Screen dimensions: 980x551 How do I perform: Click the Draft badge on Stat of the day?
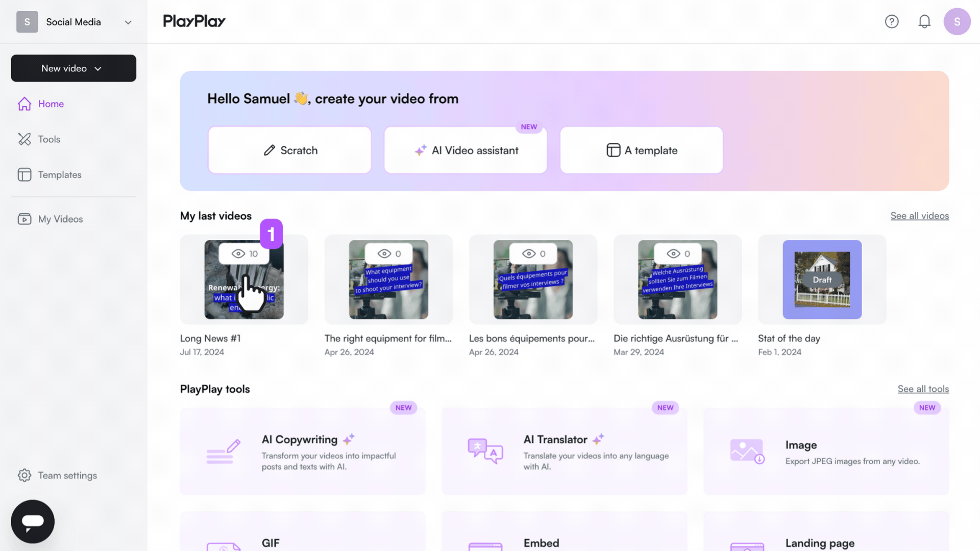coord(822,280)
